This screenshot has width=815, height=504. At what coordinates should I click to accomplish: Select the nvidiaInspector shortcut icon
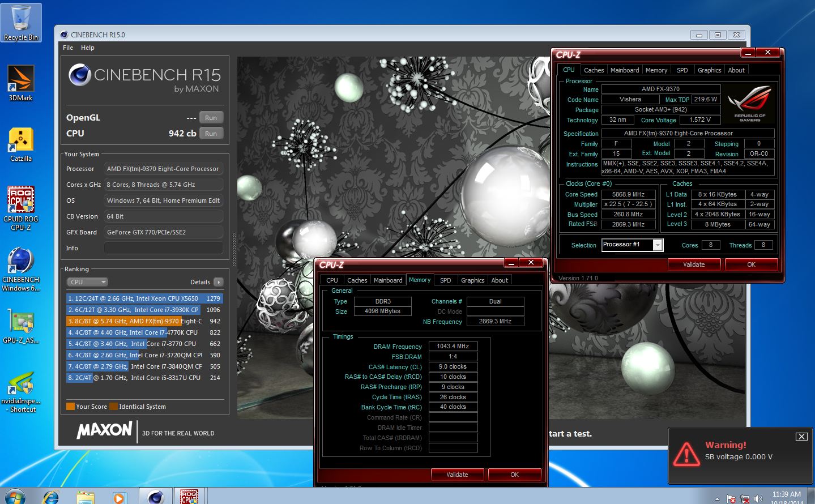click(x=21, y=392)
